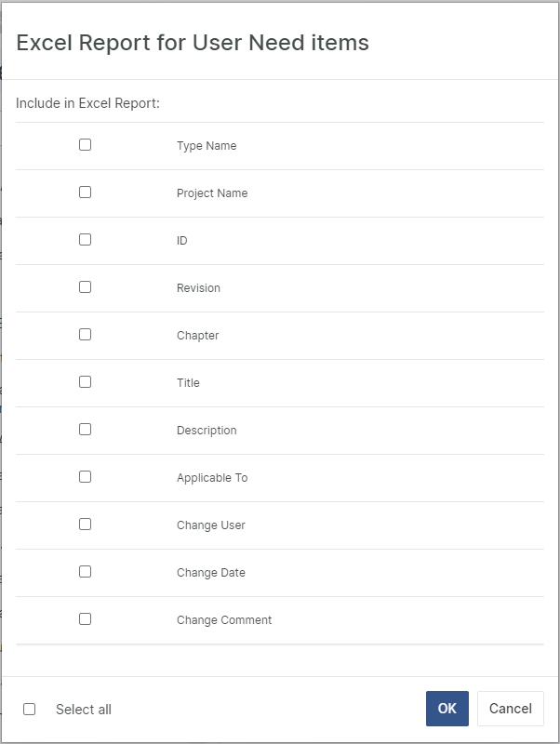Click the Type Name label text

207,146
